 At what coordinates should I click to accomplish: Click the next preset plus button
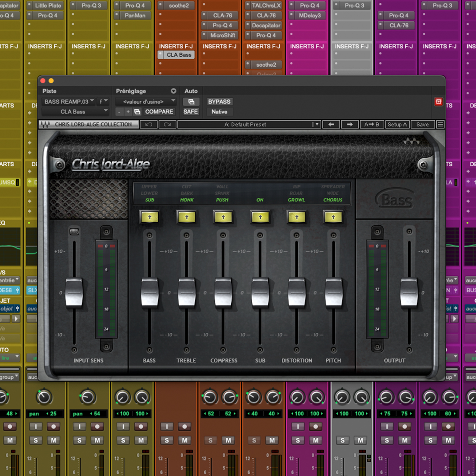pos(128,112)
